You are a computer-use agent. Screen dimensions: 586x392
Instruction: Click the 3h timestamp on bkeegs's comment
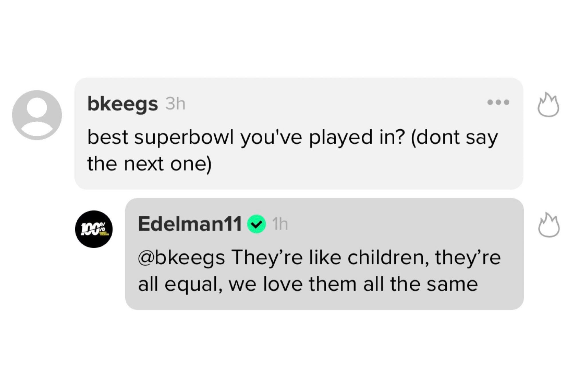[x=175, y=104]
